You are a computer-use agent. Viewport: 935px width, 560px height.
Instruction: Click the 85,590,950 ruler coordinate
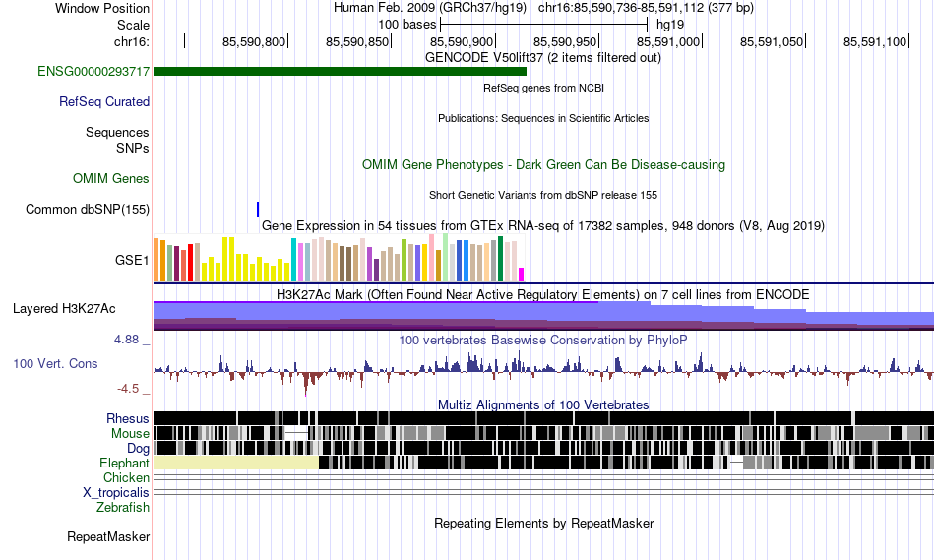click(x=565, y=41)
